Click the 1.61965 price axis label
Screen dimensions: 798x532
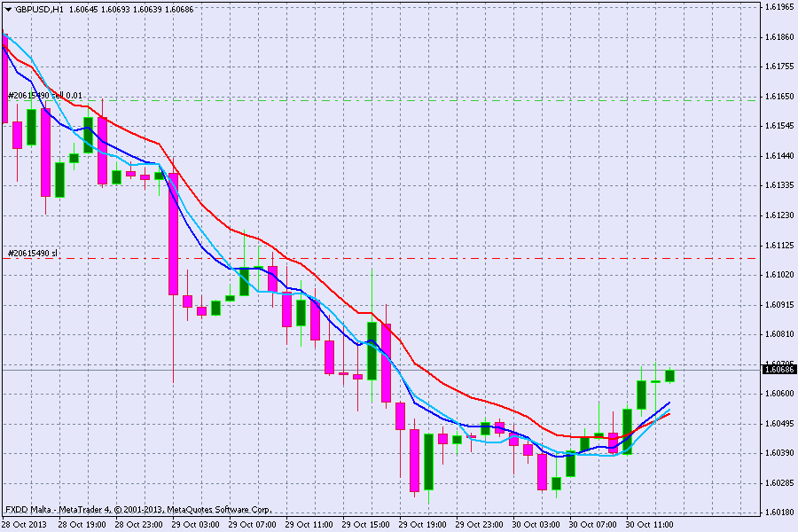778,7
